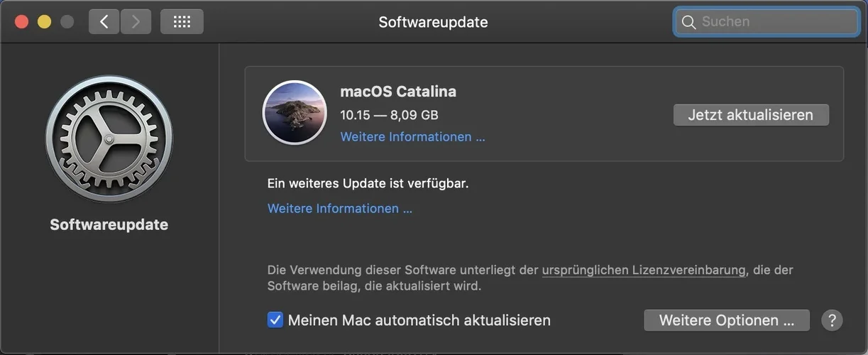Focus the 'Suchen' search field

774,22
